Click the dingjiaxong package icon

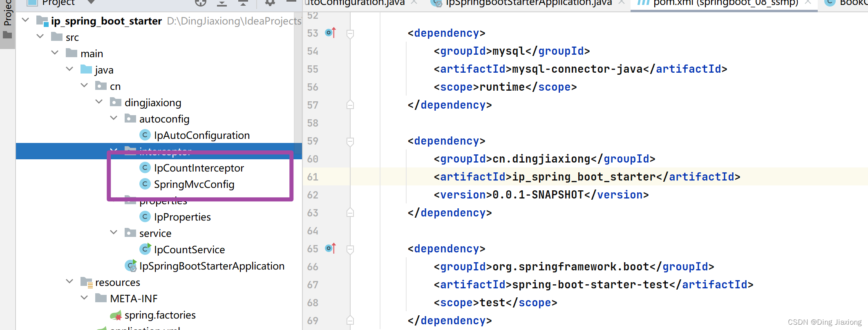coord(116,102)
